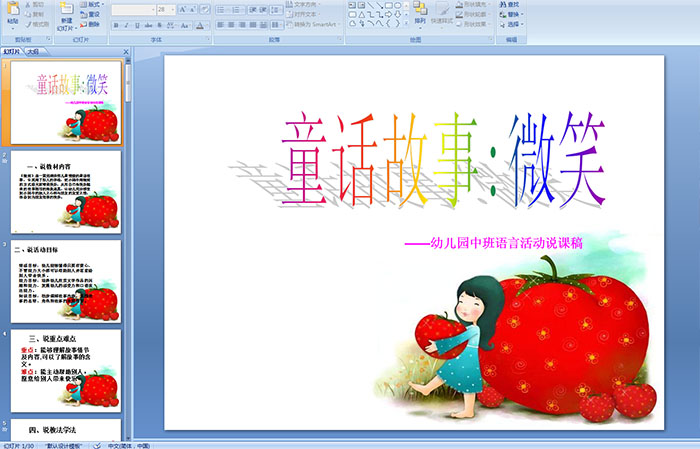Image resolution: width=700 pixels, height=449 pixels.
Task: Click the increase indent icon
Action: coord(263,9)
